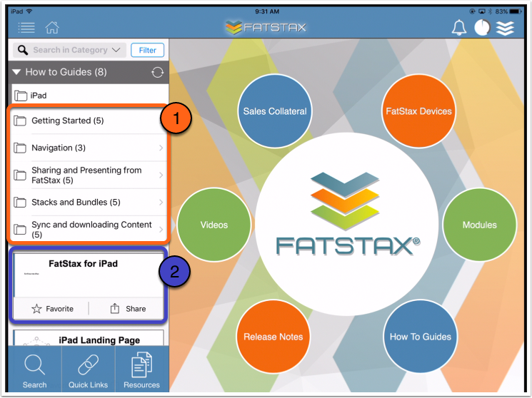Open the Release Notes circle
The height and width of the screenshot is (398, 532).
(273, 336)
